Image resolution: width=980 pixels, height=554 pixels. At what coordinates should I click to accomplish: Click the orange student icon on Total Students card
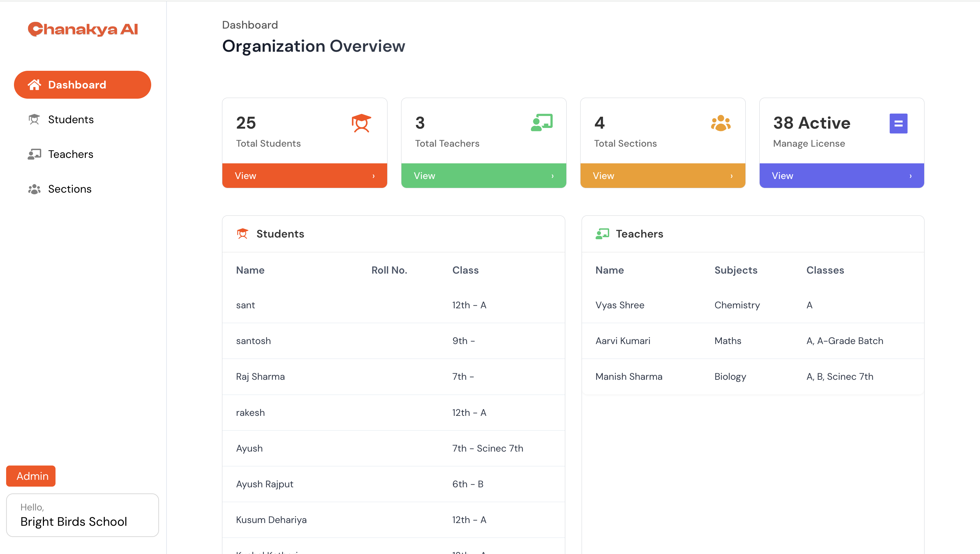tap(361, 123)
